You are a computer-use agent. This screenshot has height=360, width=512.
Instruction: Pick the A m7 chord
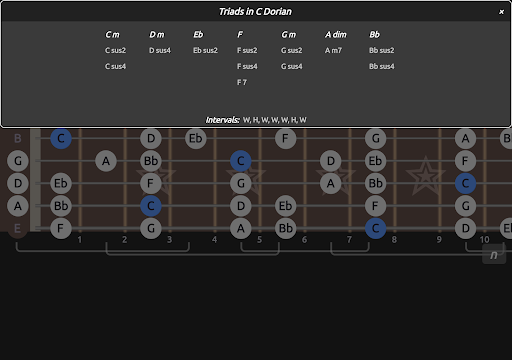[333, 50]
